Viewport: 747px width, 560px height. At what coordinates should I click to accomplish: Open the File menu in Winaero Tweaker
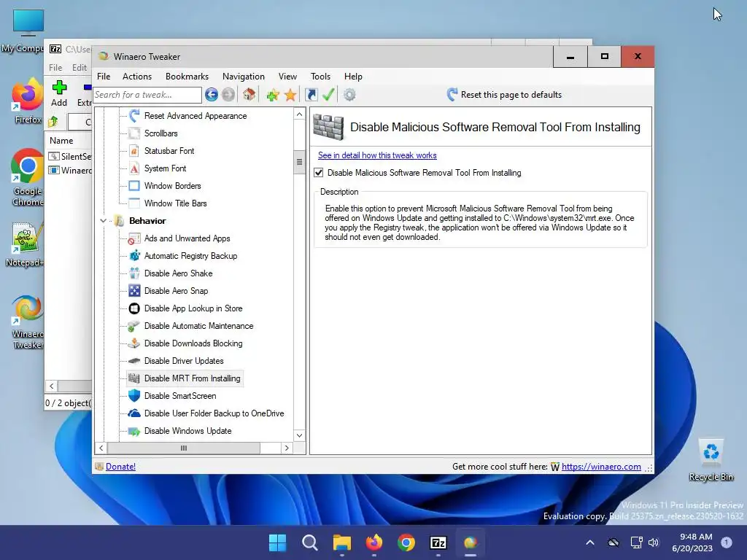click(104, 77)
